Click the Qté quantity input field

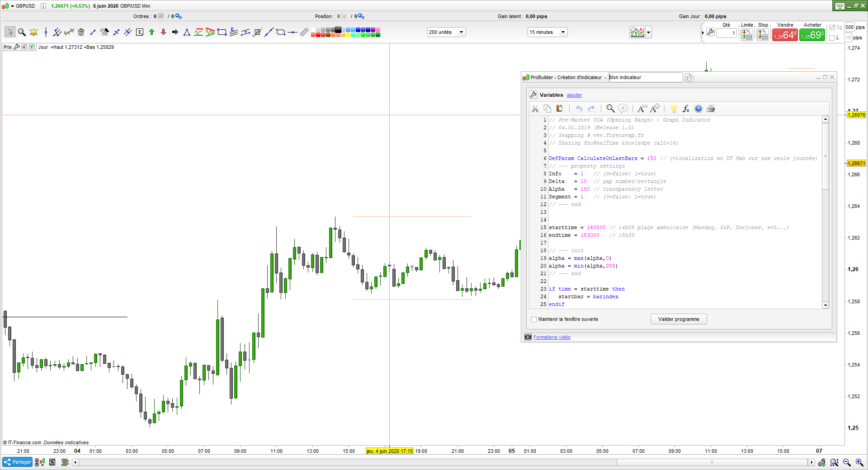click(x=726, y=33)
